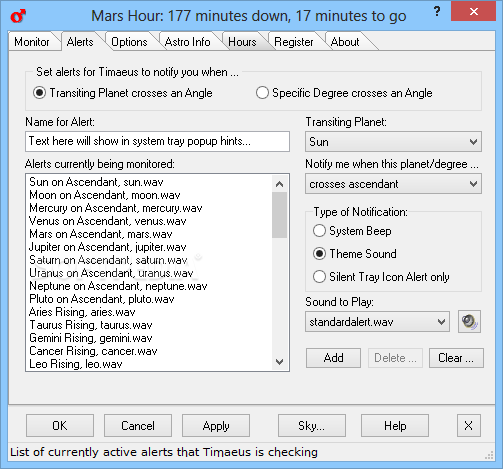Image resolution: width=503 pixels, height=469 pixels.
Task: Click the small X button next to Help
Action: (x=469, y=426)
